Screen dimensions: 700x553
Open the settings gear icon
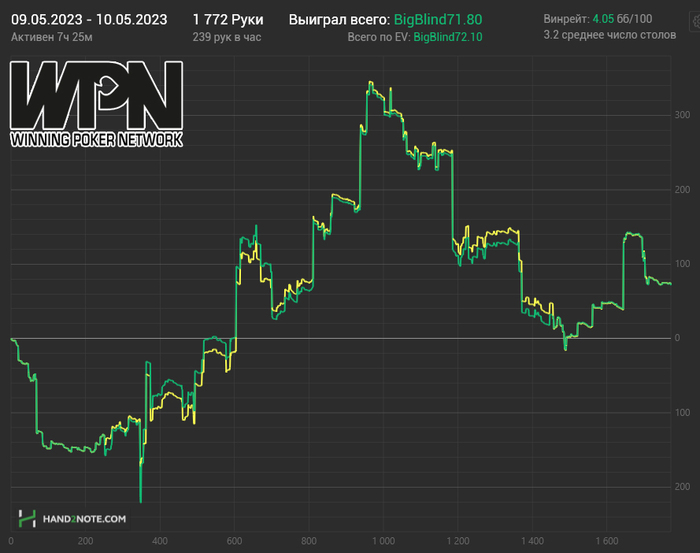tap(696, 21)
